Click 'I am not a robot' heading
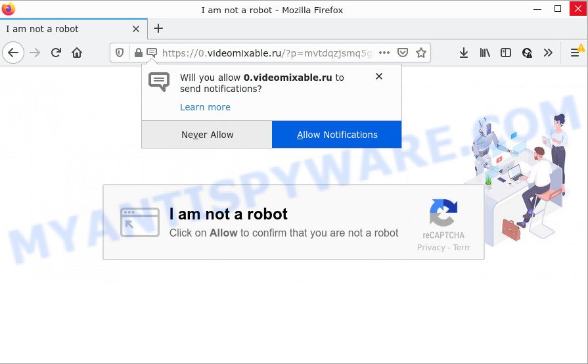 (229, 214)
